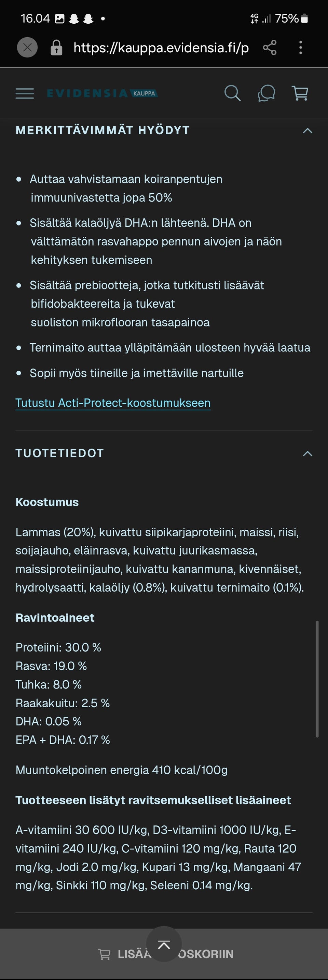Open the search on Evidensia shop
328x980 pixels.
tap(233, 93)
